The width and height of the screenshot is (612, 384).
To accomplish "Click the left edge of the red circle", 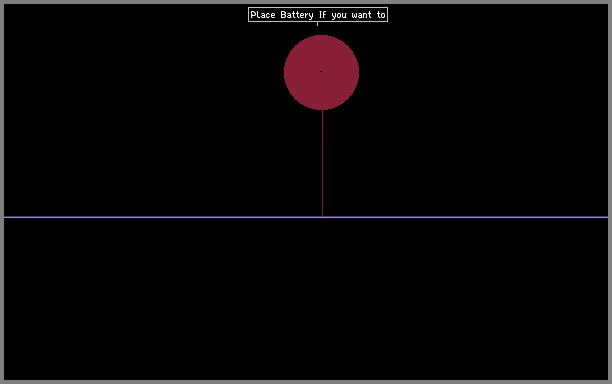I will pos(285,72).
